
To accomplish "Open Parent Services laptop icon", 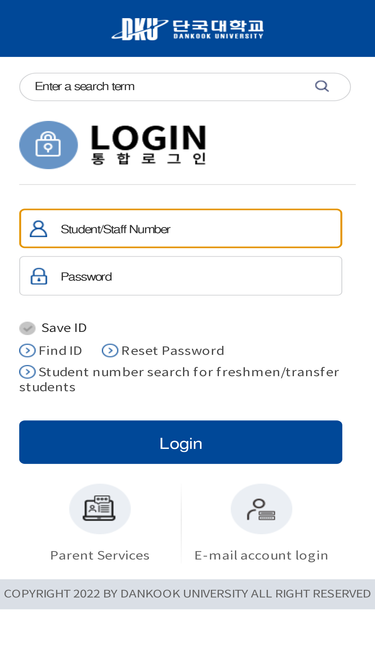I will (100, 509).
